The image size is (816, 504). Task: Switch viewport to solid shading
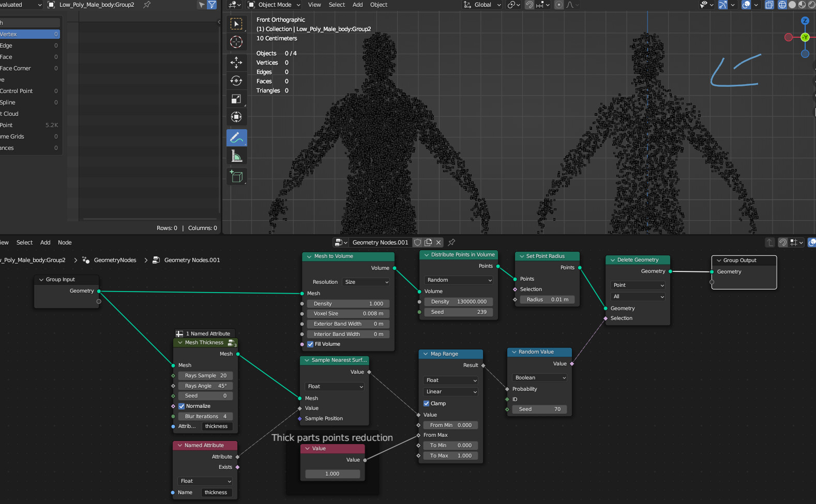click(792, 5)
